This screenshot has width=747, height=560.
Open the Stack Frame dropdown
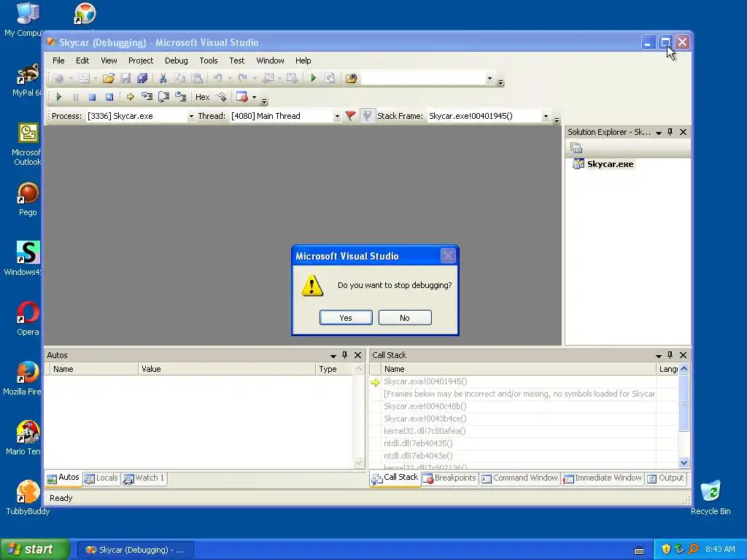[546, 116]
